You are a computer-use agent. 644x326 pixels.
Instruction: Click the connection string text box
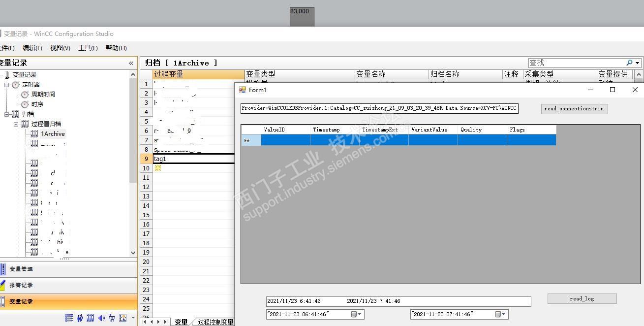click(x=379, y=108)
